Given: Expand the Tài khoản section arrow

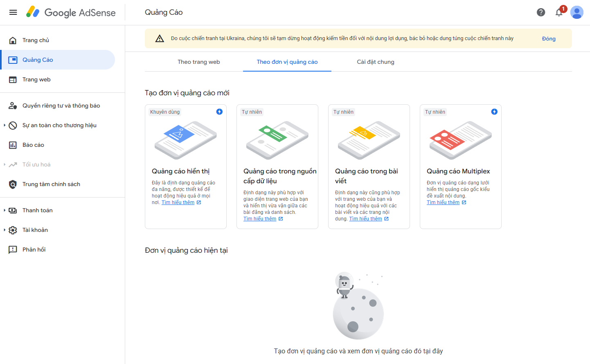Looking at the screenshot, I should [5, 230].
